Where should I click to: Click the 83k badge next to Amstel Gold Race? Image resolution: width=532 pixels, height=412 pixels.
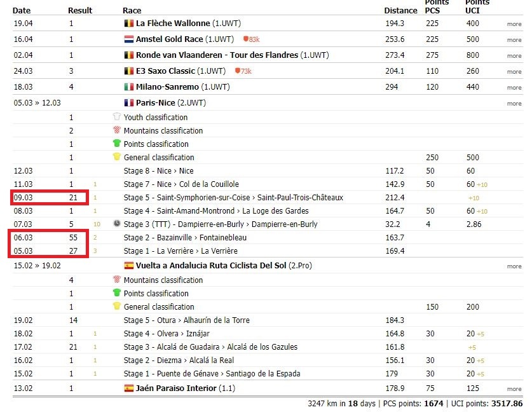coord(252,39)
